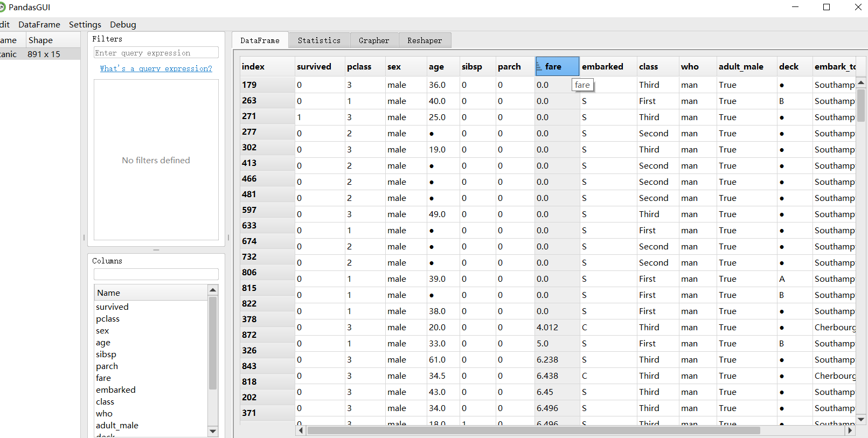Click the table's horizontal scrollbar thumb
This screenshot has width=868, height=438.
[x=533, y=430]
